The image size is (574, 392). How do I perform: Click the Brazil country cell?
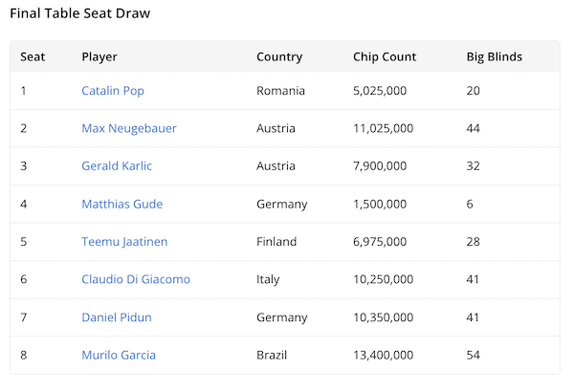(272, 355)
